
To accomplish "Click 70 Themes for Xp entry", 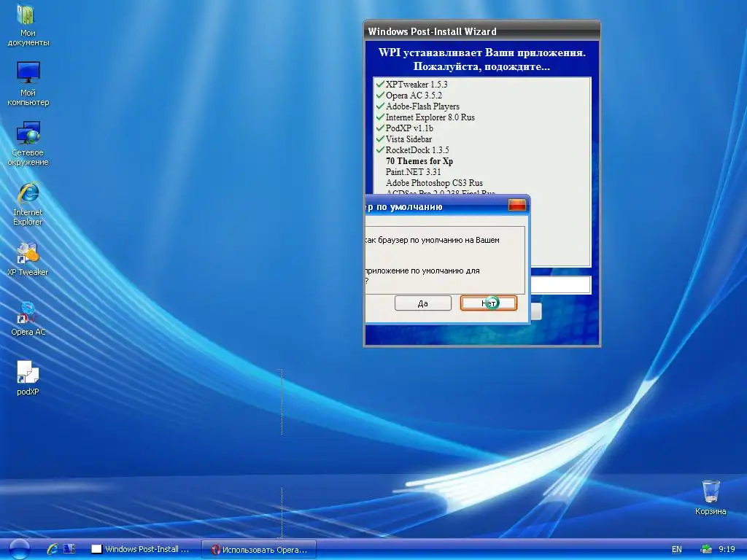I will pyautogui.click(x=419, y=161).
